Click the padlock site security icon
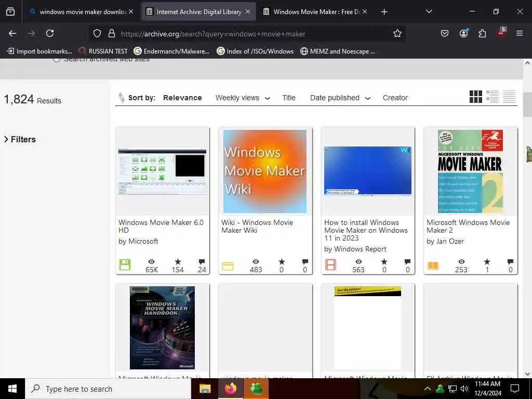Image resolution: width=532 pixels, height=399 pixels. click(112, 33)
